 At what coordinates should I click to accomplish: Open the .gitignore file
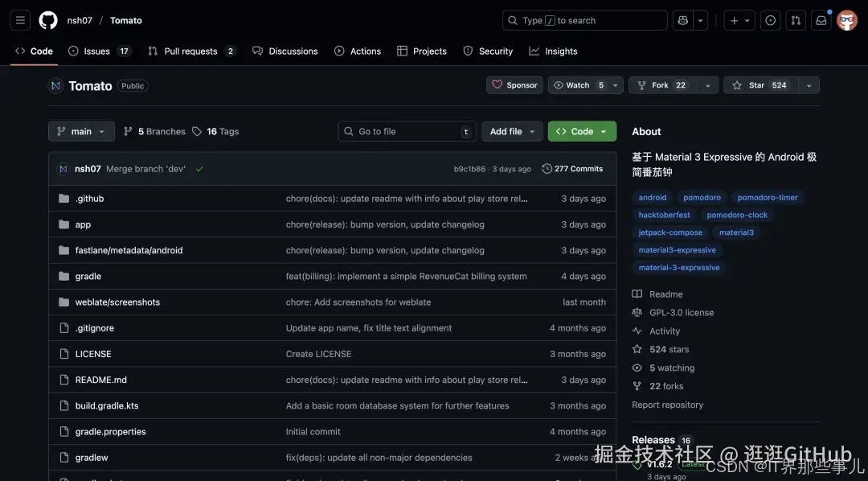point(95,328)
